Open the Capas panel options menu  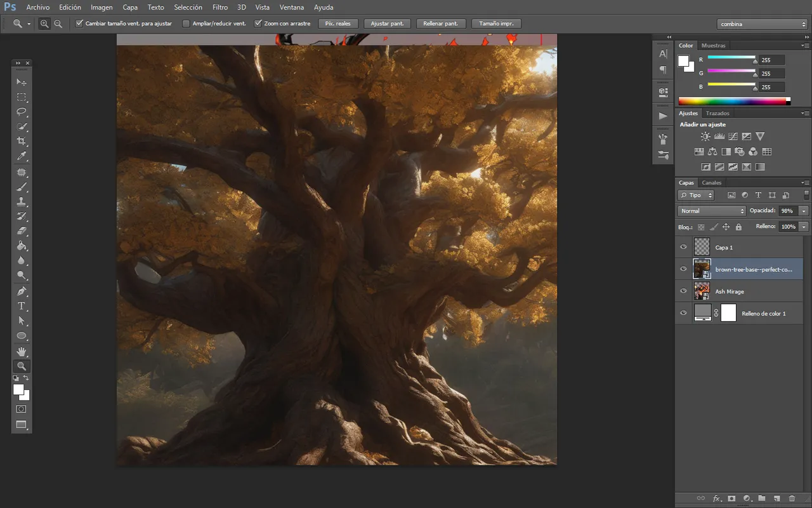pyautogui.click(x=806, y=183)
